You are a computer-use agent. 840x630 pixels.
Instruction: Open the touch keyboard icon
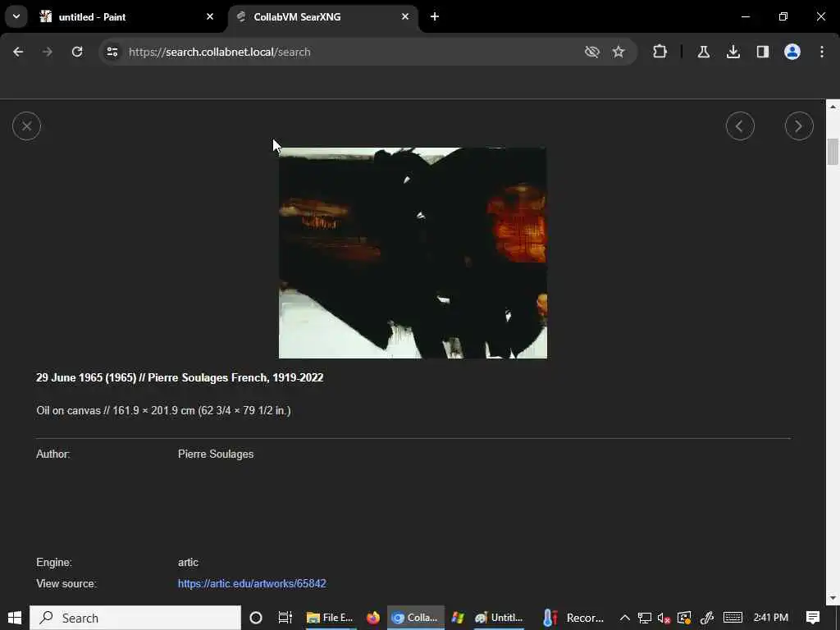point(733,618)
